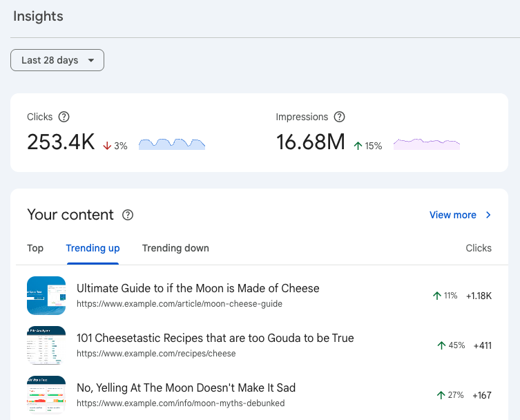The height and width of the screenshot is (420, 520).
Task: Click the +167 clicks value
Action: coord(482,395)
